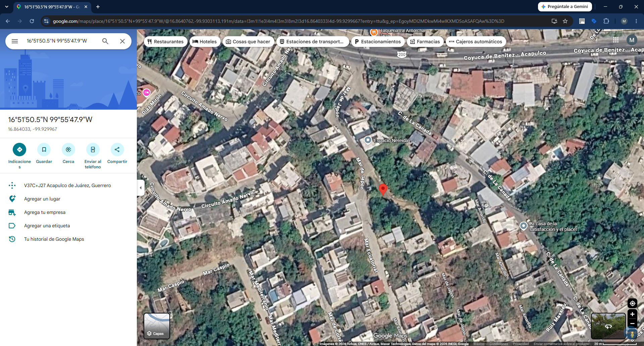Open tab search dropdown arrow

[x=7, y=7]
